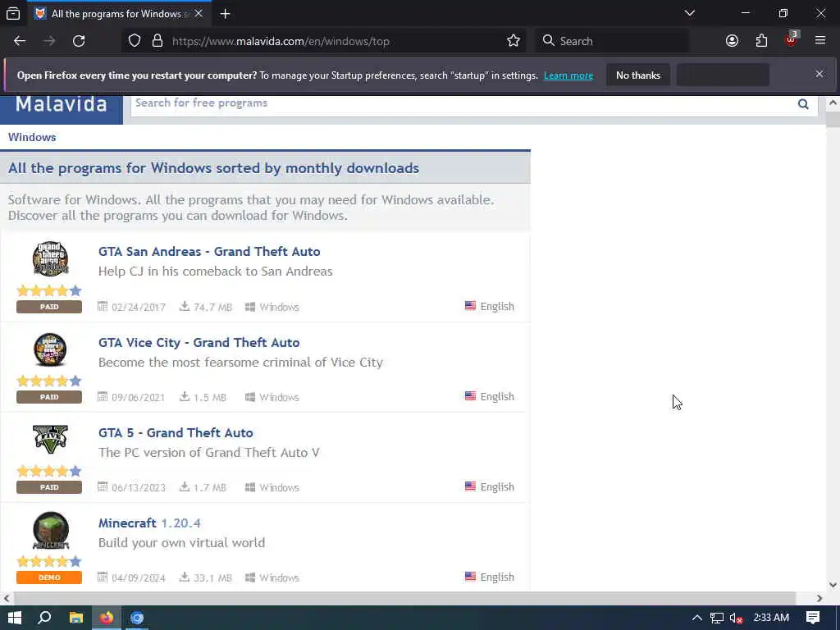Click the GTA San Andreas app icon
Viewport: 840px width, 630px height.
coord(50,258)
